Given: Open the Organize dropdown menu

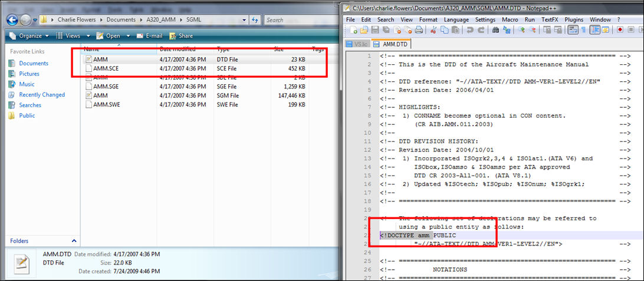Looking at the screenshot, I should (29, 36).
